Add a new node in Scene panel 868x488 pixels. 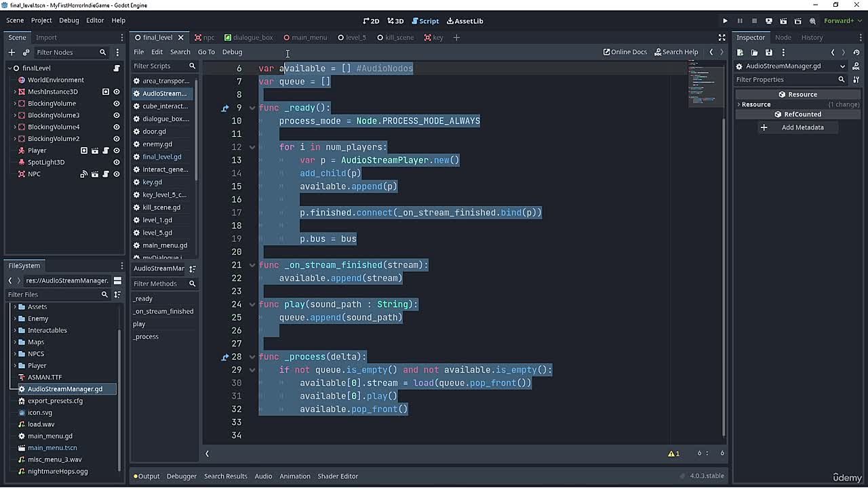coord(12,52)
